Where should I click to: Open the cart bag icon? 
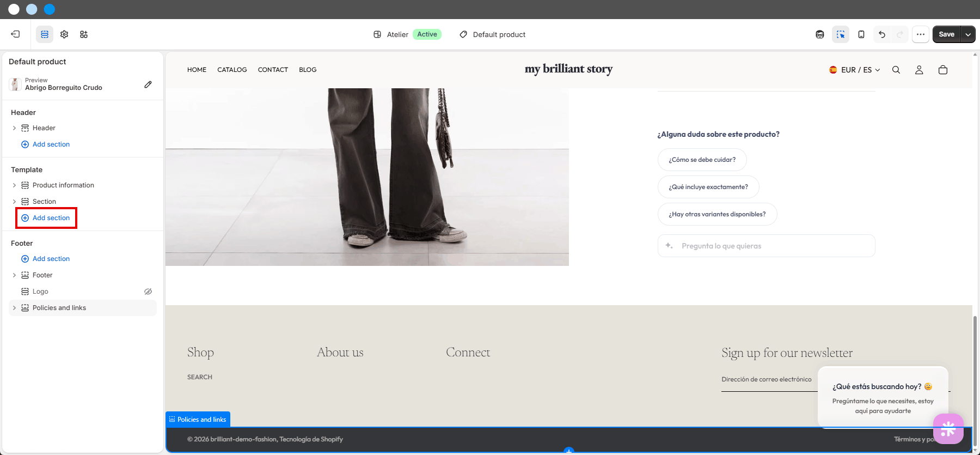coord(943,70)
